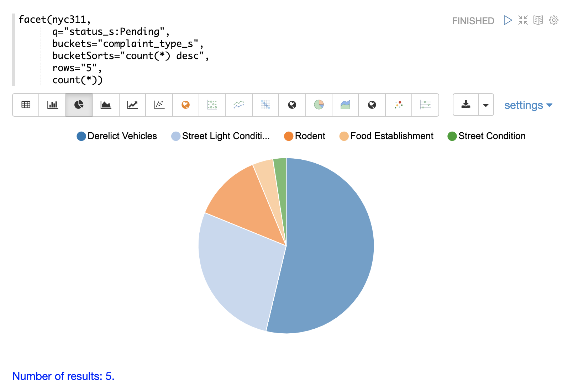573x392 pixels.
Task: Expand the chart settings dropdown
Action: [x=528, y=105]
